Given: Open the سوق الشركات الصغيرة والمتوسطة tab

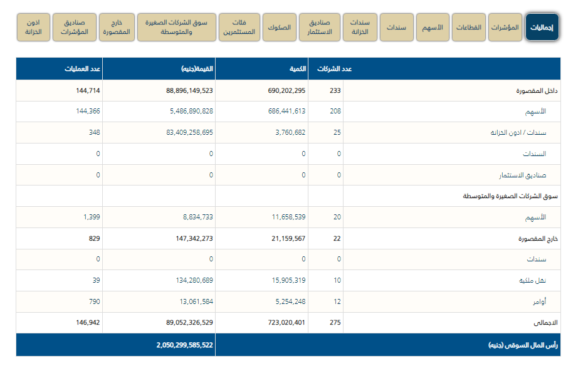Looking at the screenshot, I should [x=176, y=27].
